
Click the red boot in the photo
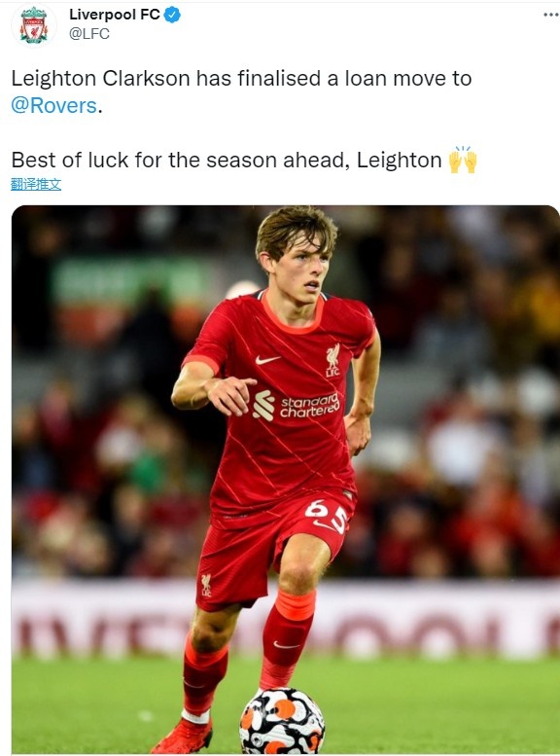[x=183, y=737]
